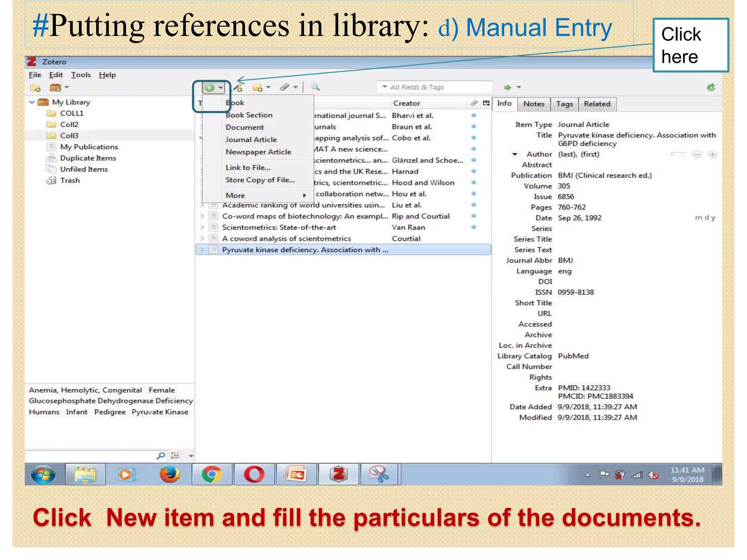747x560 pixels.
Task: Click the Volume value 305
Action: point(564,186)
